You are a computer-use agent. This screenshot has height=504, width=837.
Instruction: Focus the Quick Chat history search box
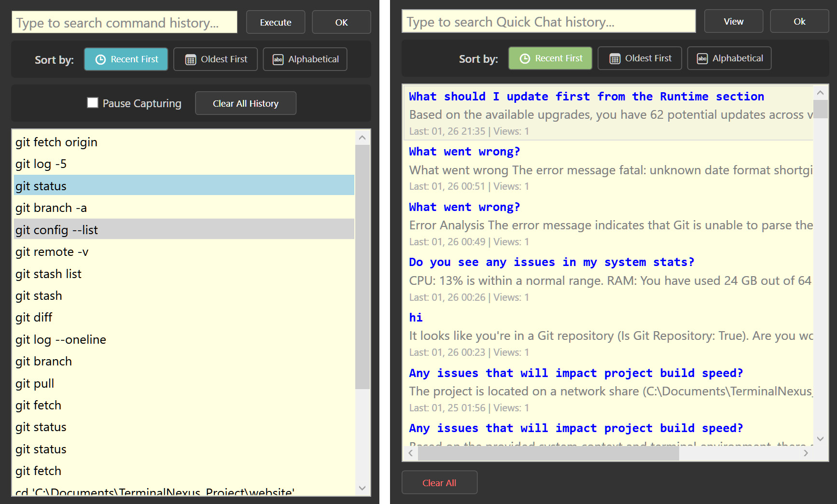[548, 22]
